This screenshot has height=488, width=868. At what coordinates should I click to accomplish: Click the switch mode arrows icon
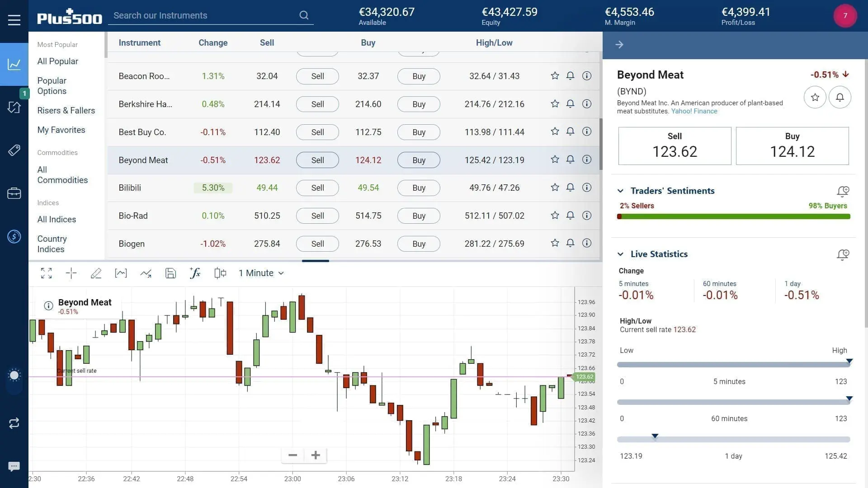tap(14, 423)
